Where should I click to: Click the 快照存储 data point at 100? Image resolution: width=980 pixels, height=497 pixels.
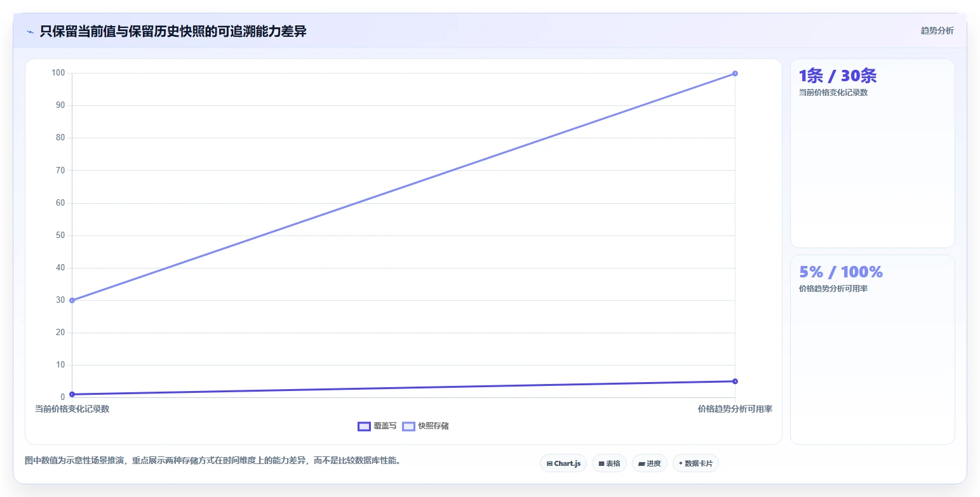(x=735, y=73)
